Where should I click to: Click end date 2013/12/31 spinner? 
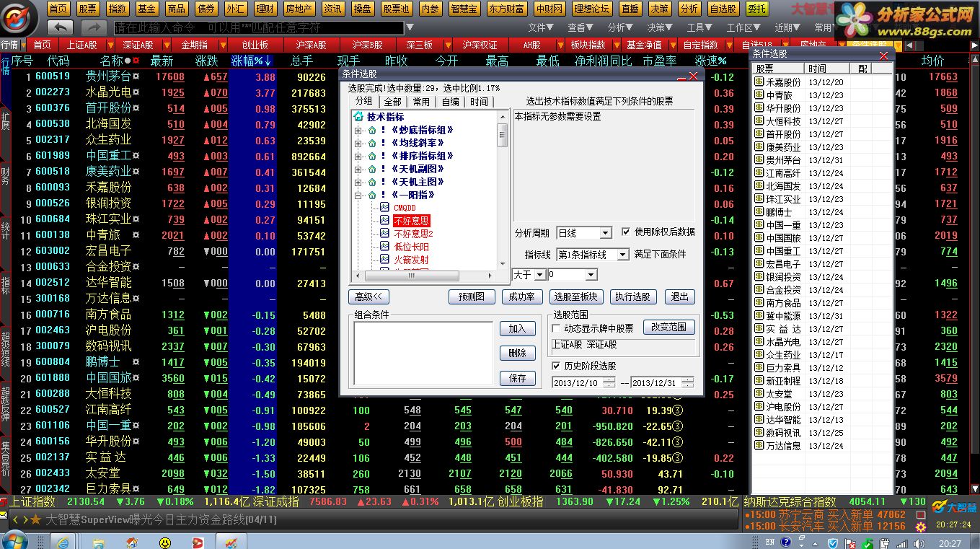point(688,382)
